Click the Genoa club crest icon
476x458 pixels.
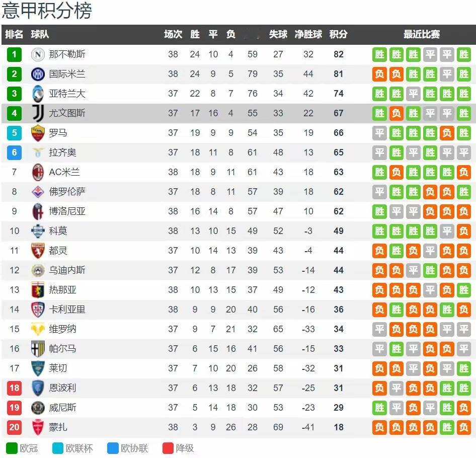(x=38, y=290)
